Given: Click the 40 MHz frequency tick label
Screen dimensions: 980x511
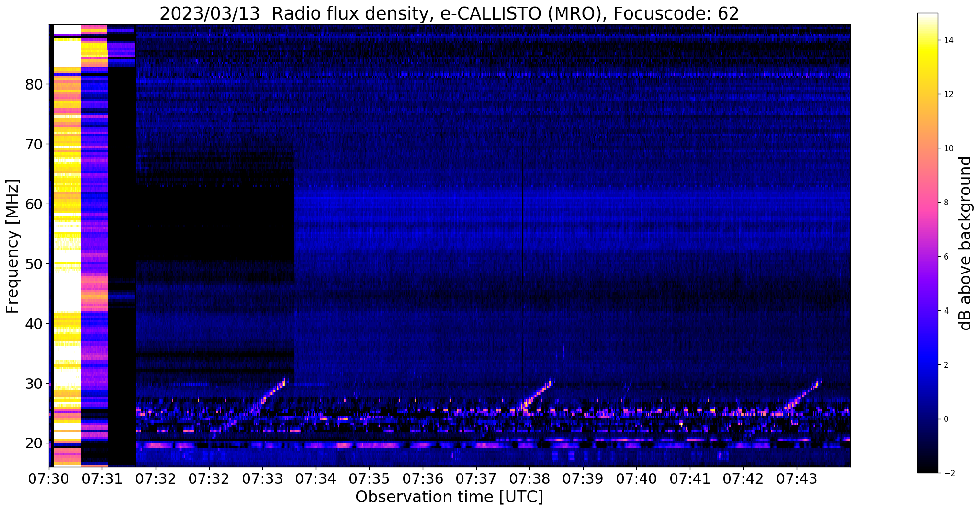Looking at the screenshot, I should click(x=34, y=324).
